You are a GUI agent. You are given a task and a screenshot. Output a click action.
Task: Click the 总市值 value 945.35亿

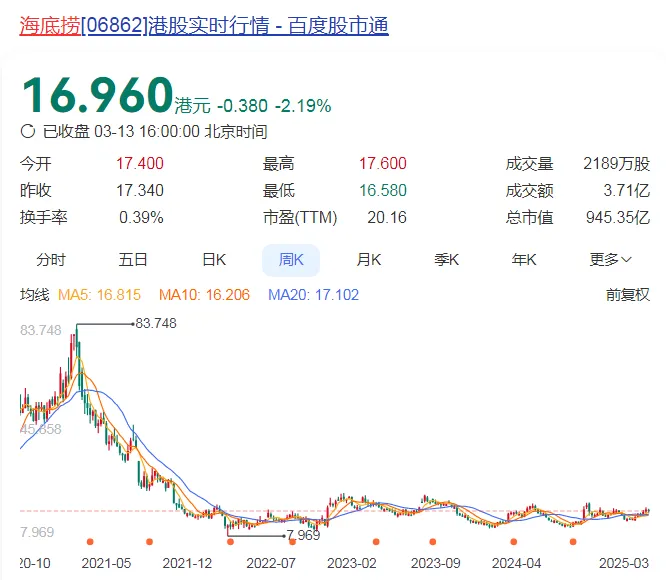(618, 217)
